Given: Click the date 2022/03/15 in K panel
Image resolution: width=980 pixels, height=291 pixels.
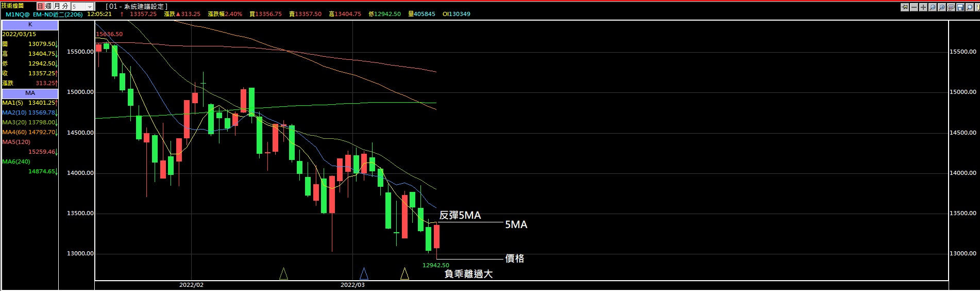Looking at the screenshot, I should click(x=19, y=34).
